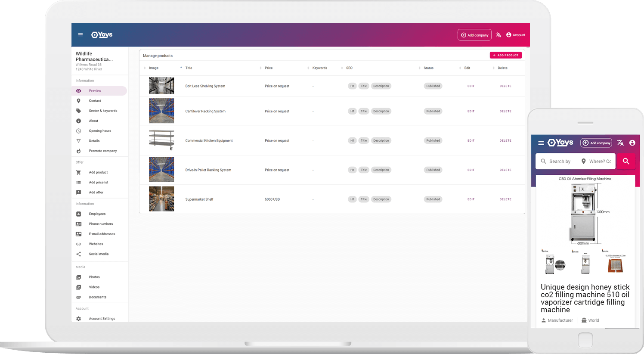Sort the table by Title column

tap(189, 68)
